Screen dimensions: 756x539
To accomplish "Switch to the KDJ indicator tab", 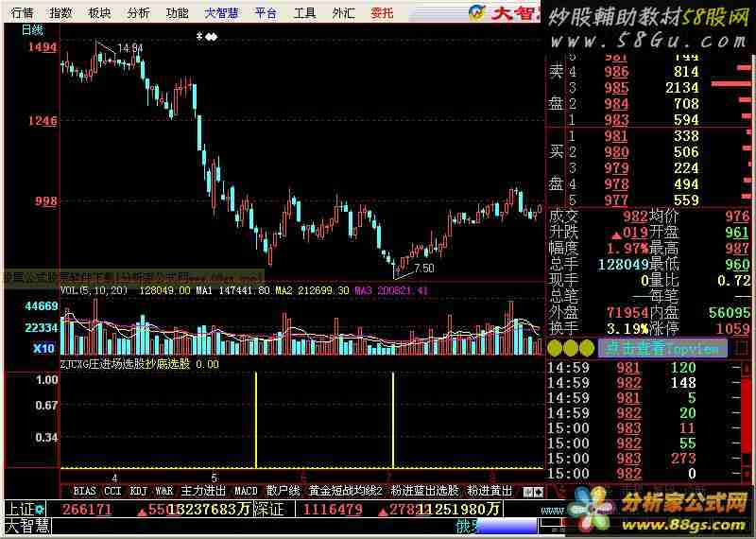I will (138, 491).
